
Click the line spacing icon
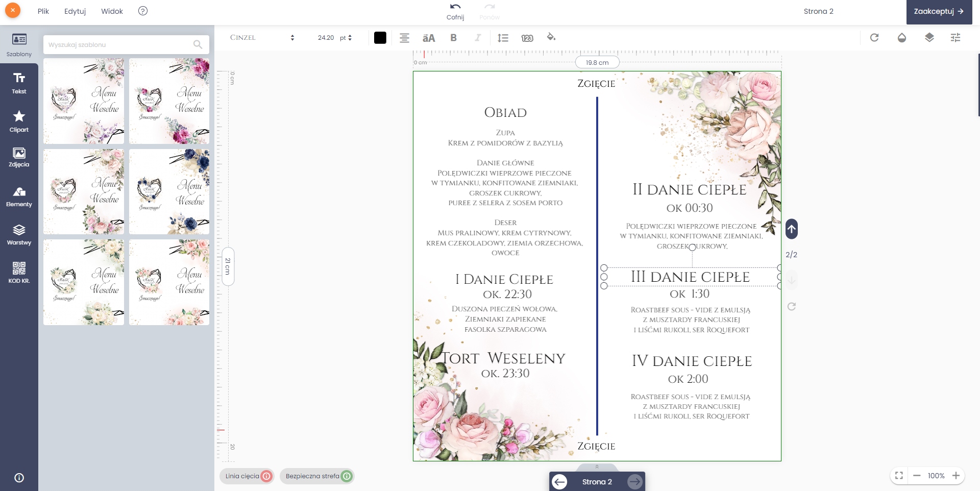[x=503, y=38]
